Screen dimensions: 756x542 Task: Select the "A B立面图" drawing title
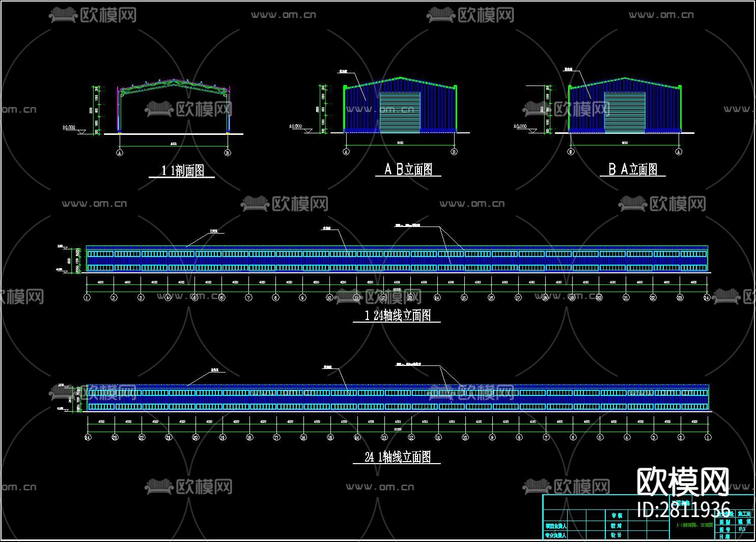[x=408, y=169]
